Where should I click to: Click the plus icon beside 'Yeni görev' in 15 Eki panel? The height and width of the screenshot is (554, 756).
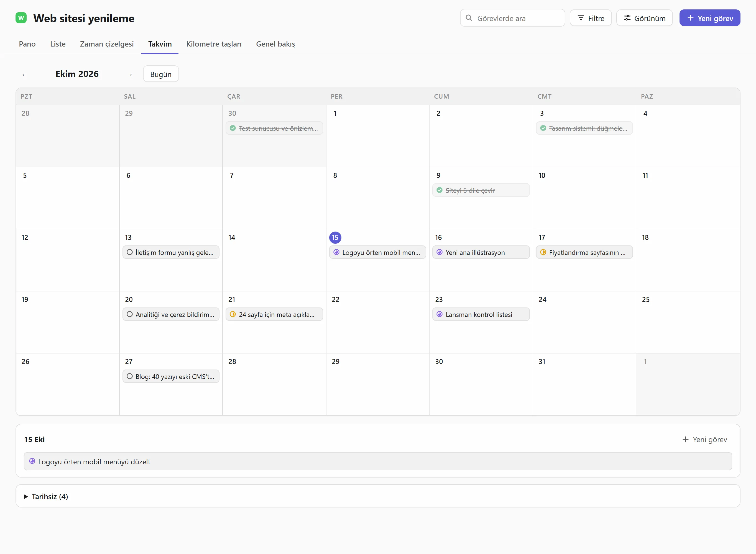click(686, 439)
